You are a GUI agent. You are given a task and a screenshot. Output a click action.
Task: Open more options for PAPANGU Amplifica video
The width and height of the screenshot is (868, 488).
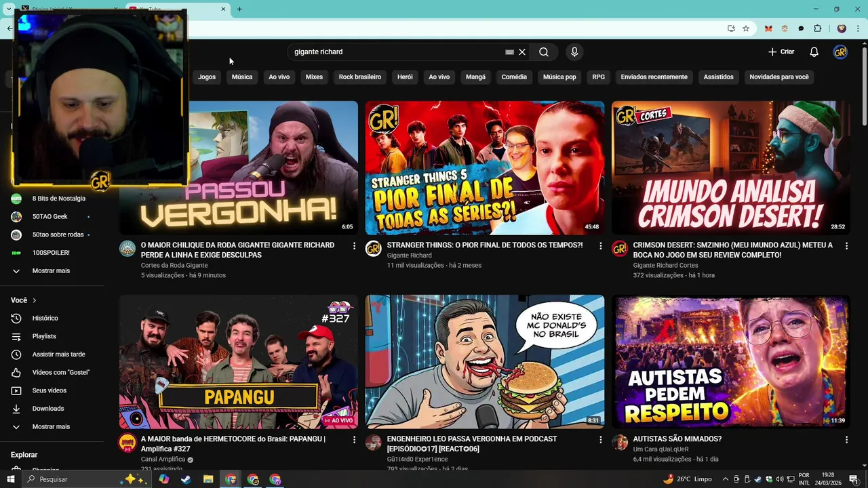pos(354,440)
